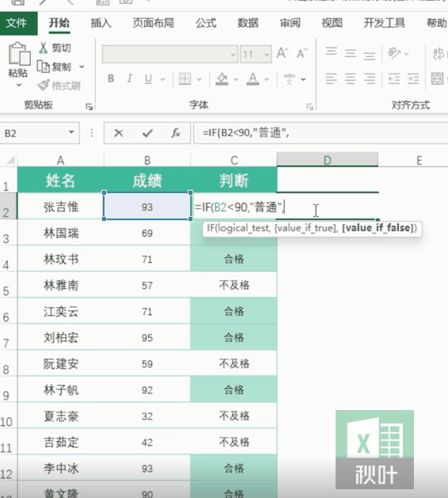This screenshot has width=448, height=498.
Task: Switch to the Insert (插入) tab
Action: point(101,23)
